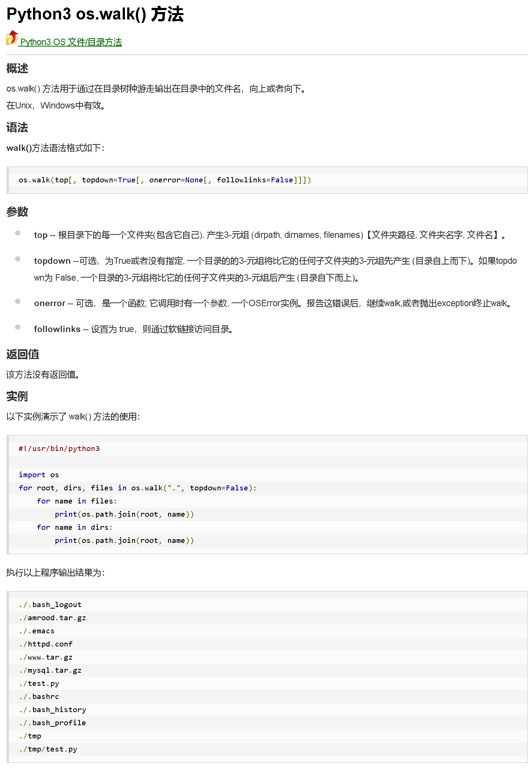This screenshot has width=532, height=768.
Task: Click the os.walk(top[, topdown=True syntax line
Action: point(165,180)
